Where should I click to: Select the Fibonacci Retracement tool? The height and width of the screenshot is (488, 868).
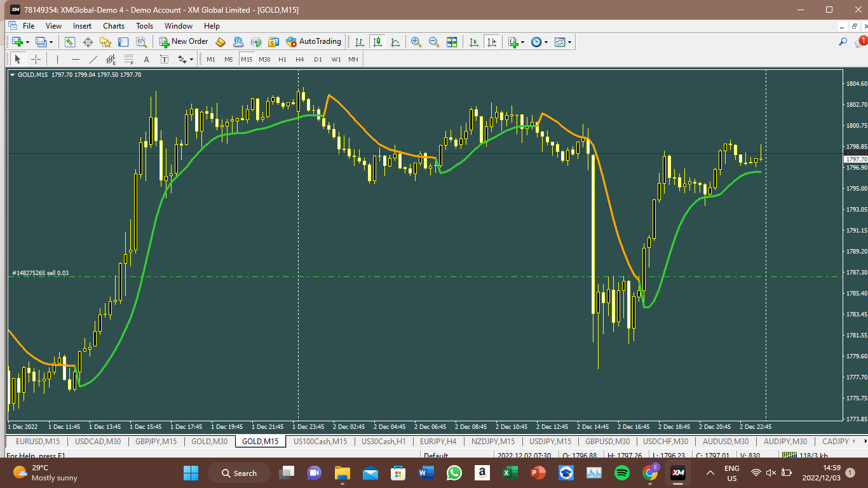pyautogui.click(x=129, y=59)
